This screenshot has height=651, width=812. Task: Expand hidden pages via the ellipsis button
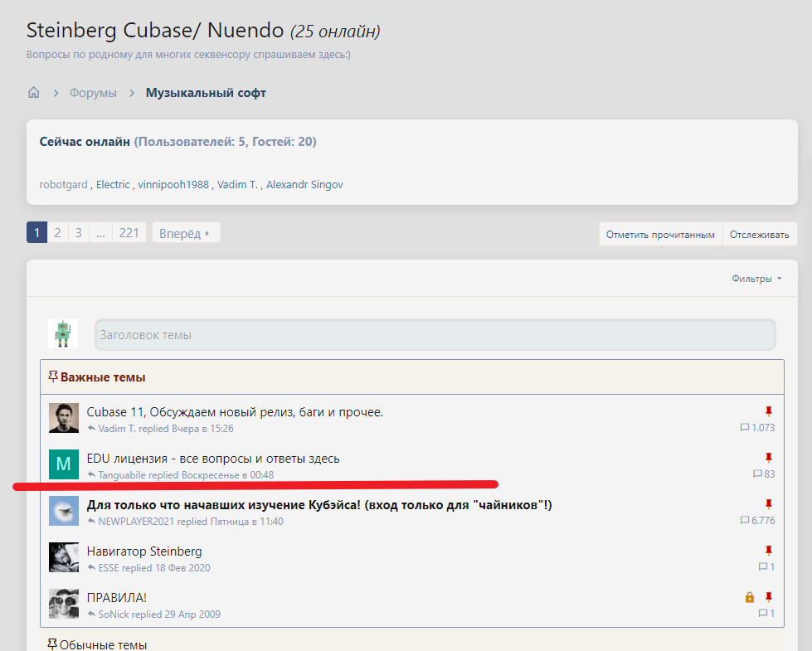100,233
